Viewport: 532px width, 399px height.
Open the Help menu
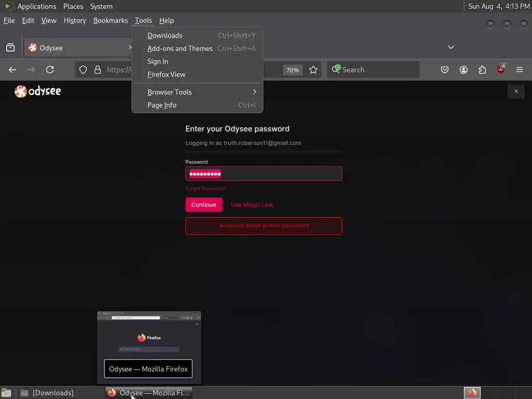(167, 20)
